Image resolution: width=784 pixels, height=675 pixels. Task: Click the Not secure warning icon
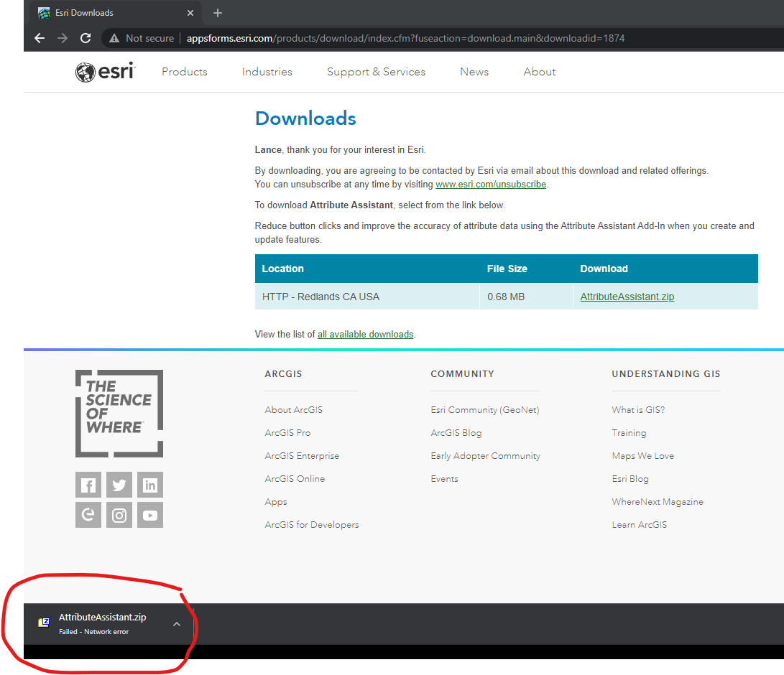pos(114,39)
